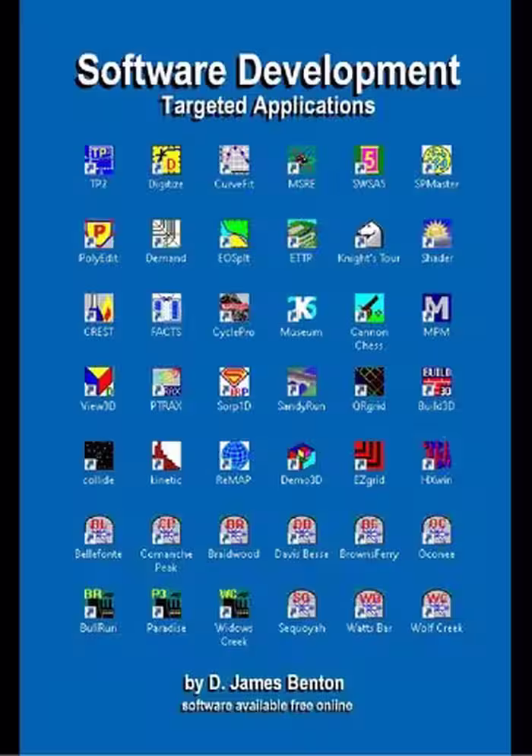
Task: Launch the Paradise P3 icon
Action: coord(166,604)
